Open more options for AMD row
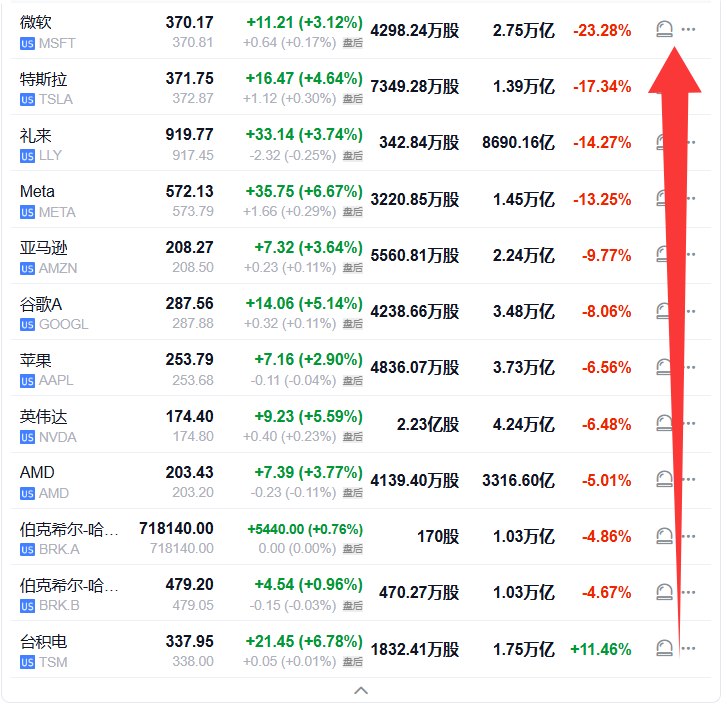 [690, 479]
